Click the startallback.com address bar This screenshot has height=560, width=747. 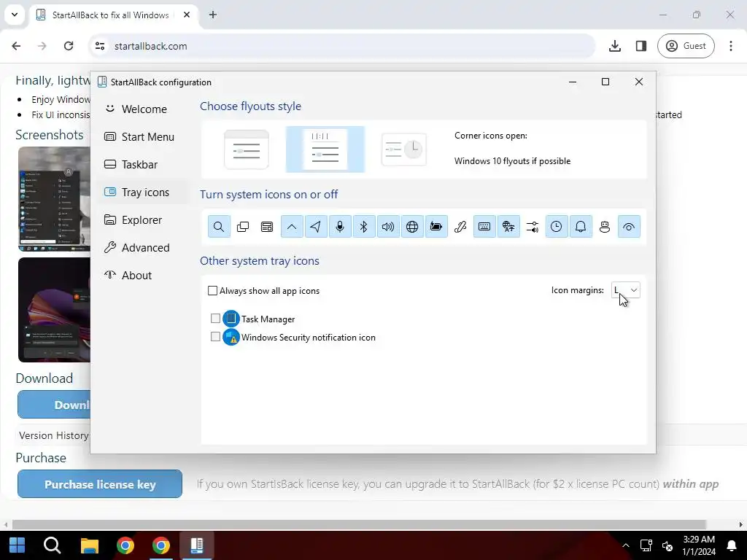tap(342, 46)
